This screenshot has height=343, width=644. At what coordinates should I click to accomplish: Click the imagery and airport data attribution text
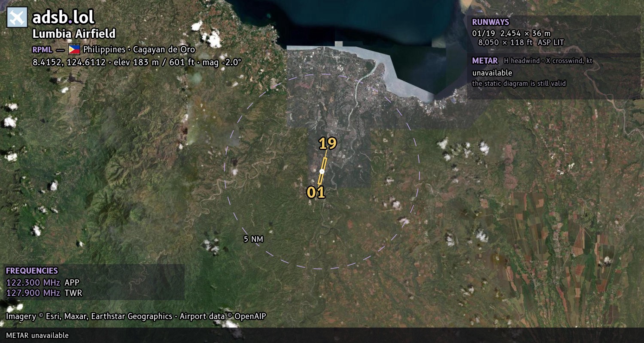point(136,317)
